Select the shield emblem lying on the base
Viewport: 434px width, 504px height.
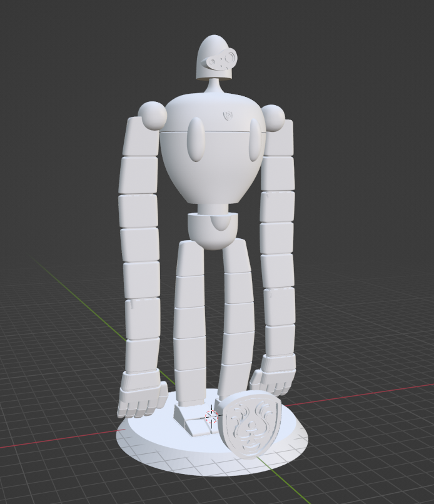pos(250,425)
